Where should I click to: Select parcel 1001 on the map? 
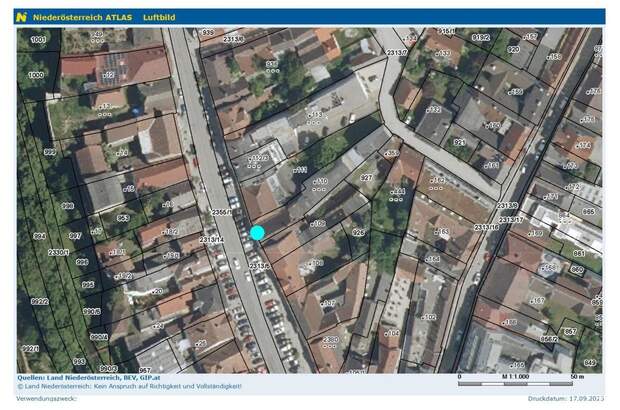(39, 39)
